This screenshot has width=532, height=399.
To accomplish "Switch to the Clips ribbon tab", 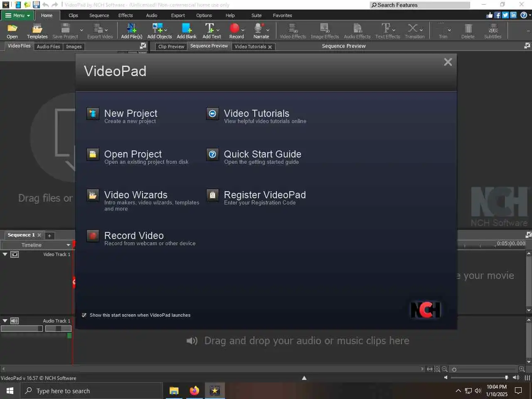I will (74, 15).
